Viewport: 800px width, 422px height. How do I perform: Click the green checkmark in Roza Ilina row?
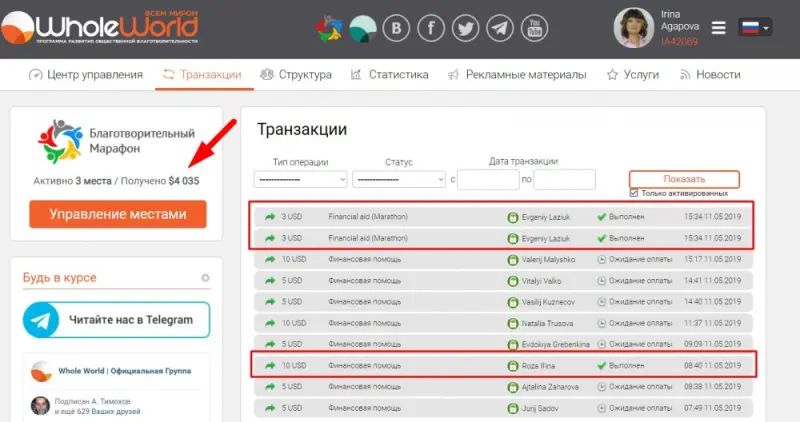click(602, 365)
